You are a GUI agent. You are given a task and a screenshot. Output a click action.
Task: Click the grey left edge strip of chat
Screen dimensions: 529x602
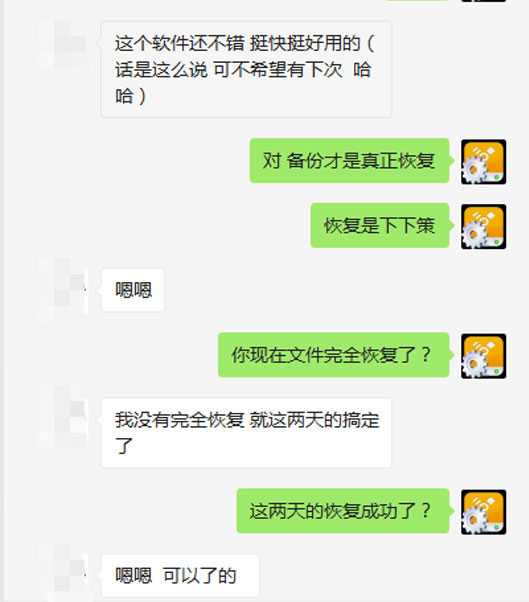(2, 301)
